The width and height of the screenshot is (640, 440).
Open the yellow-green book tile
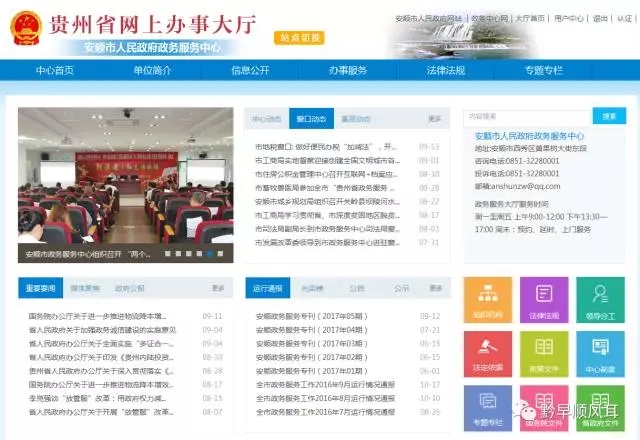[x=544, y=354]
